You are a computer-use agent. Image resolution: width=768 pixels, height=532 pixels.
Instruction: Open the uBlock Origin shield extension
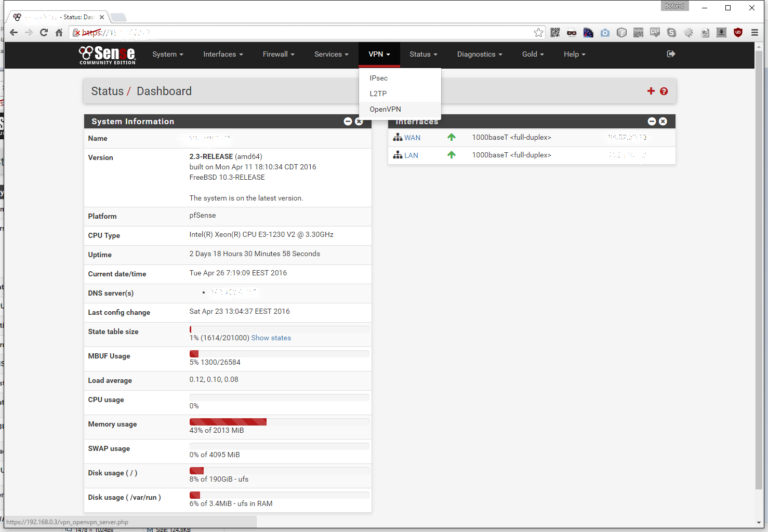pos(738,33)
